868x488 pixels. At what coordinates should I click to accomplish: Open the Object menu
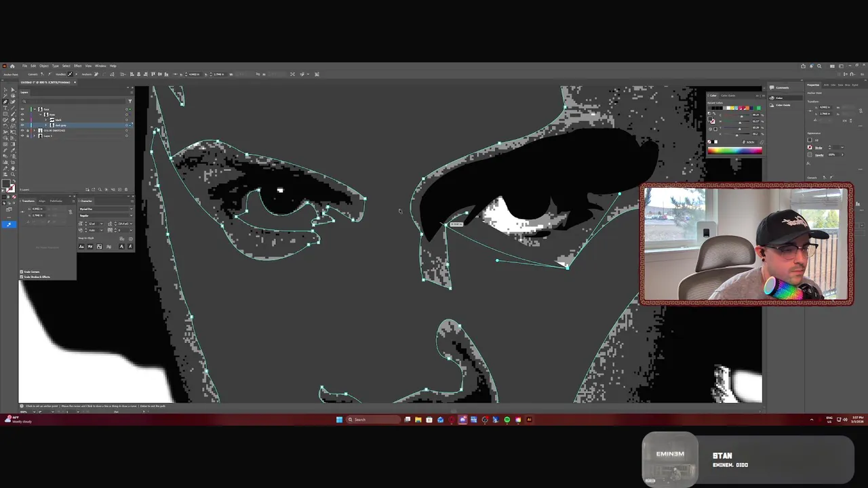44,66
